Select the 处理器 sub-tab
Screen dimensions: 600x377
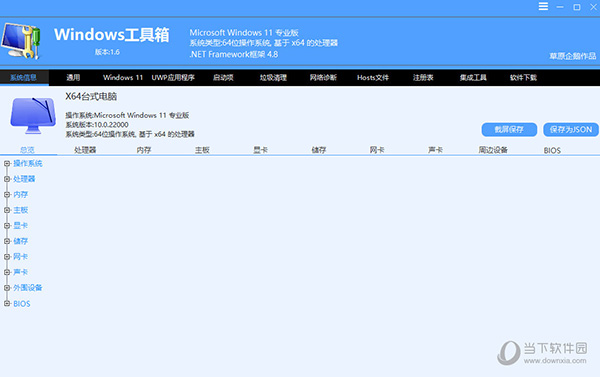point(85,150)
